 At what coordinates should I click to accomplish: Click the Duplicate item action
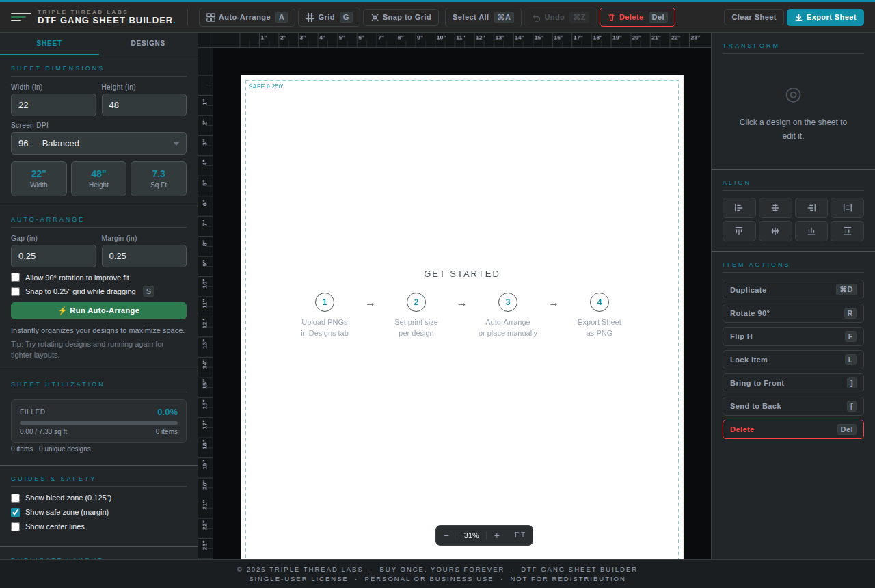[x=793, y=290]
